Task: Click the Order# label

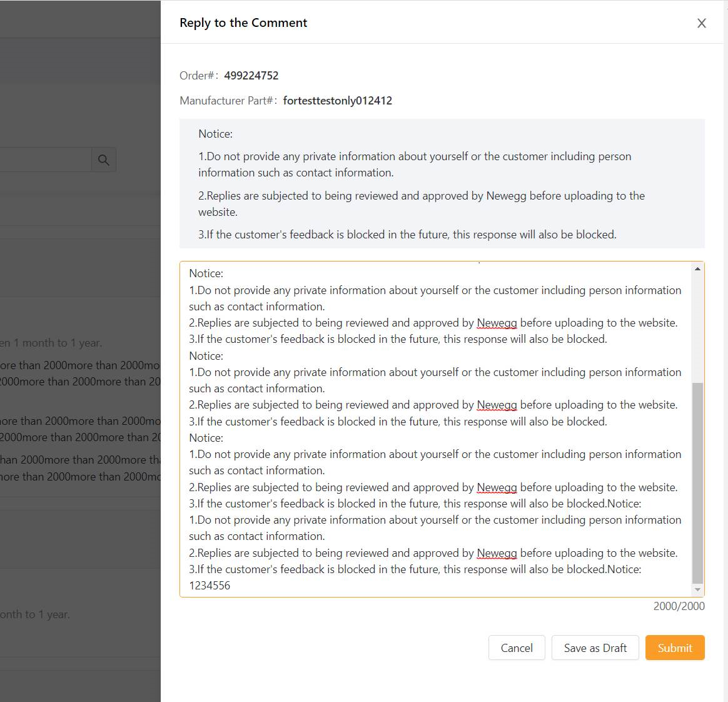Action: click(199, 76)
